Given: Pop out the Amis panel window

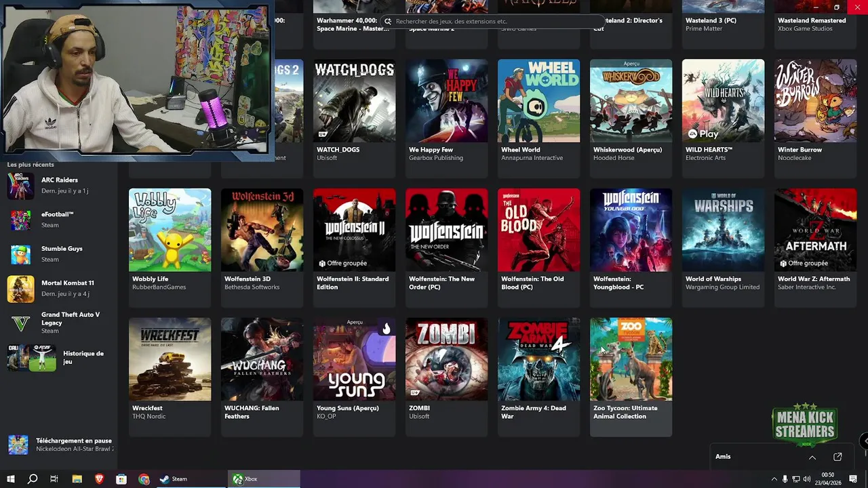Looking at the screenshot, I should tap(837, 457).
